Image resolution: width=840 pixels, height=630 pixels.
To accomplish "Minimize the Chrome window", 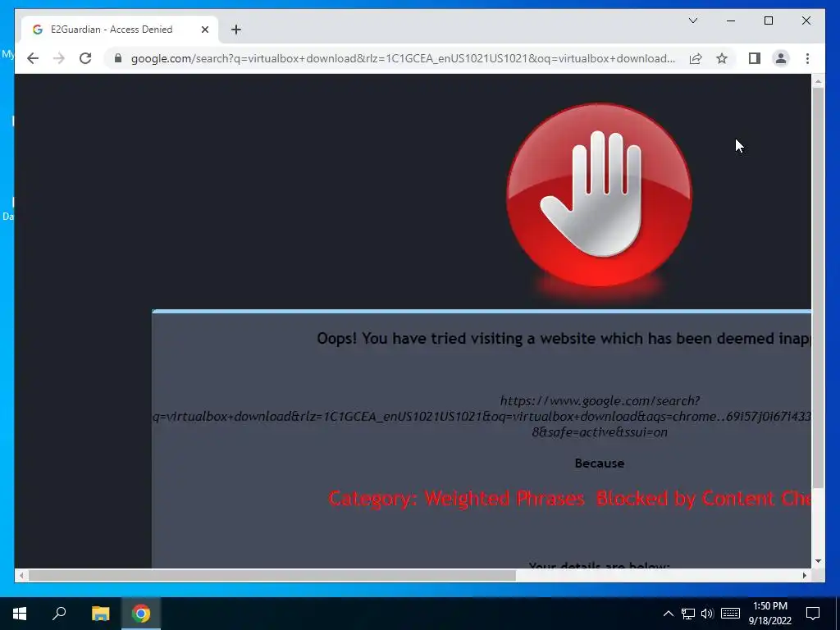I will click(731, 21).
